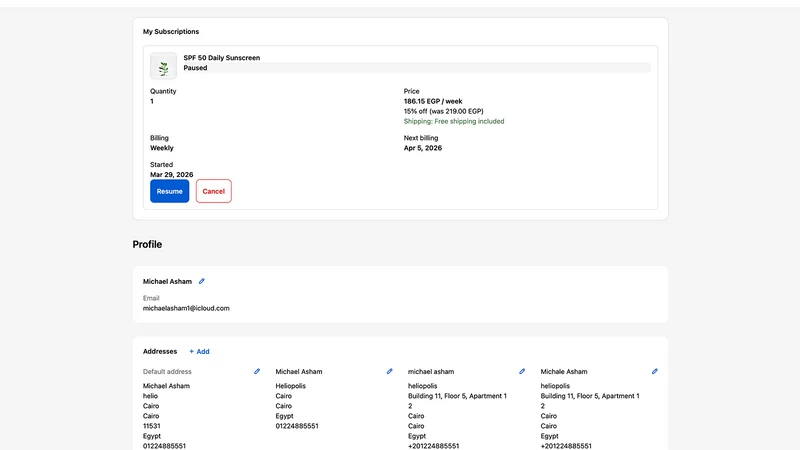Screen dimensions: 800x450
Task: Cancel the paused sunscreen subscription
Action: (x=213, y=191)
